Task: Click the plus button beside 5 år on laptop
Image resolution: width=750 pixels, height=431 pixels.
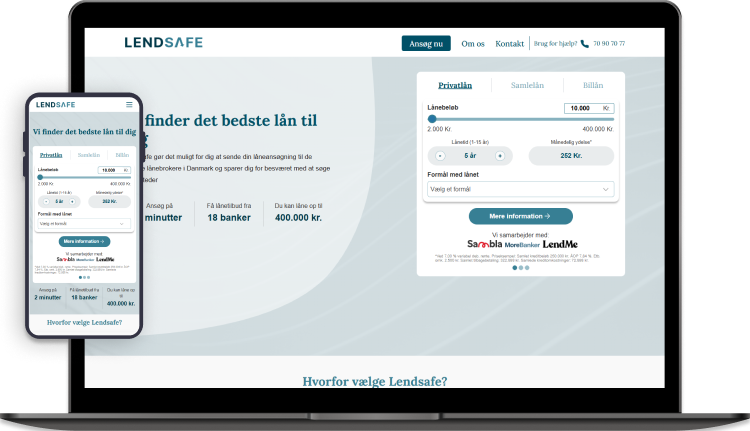Action: [x=500, y=156]
